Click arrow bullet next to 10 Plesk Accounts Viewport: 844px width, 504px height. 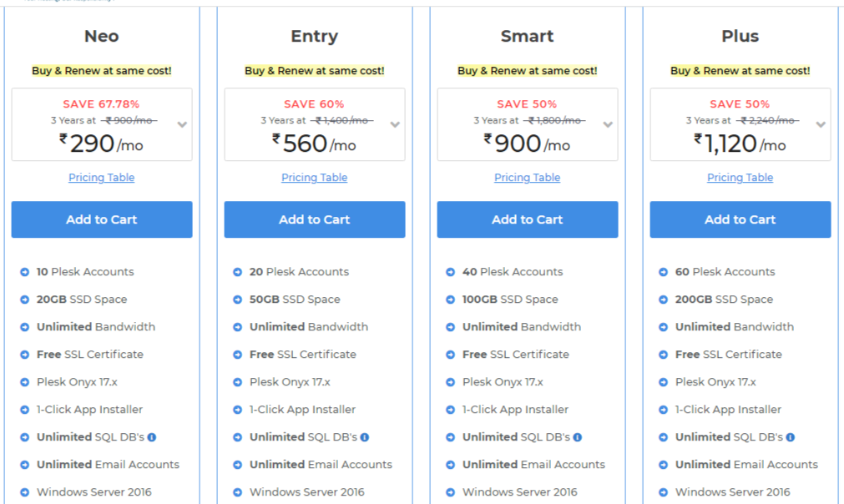point(25,272)
